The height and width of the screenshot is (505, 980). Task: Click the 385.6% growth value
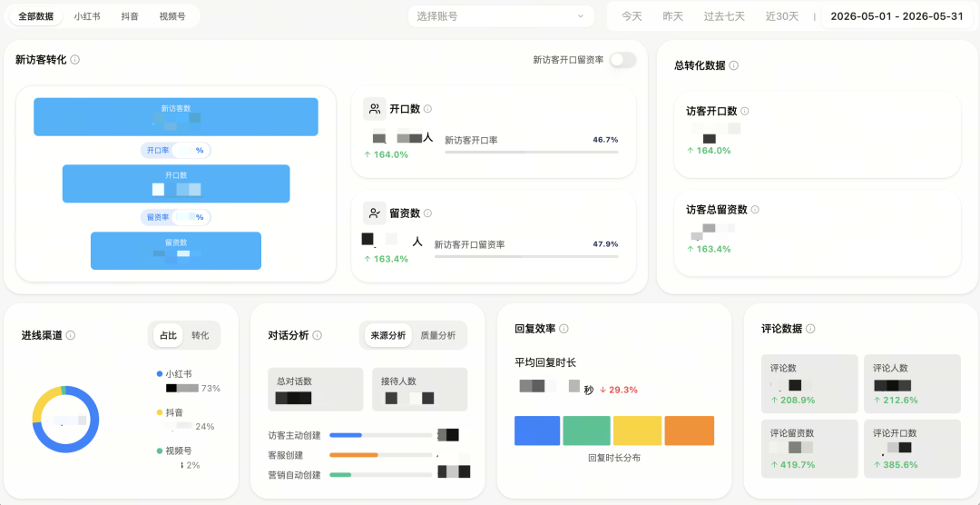click(895, 465)
